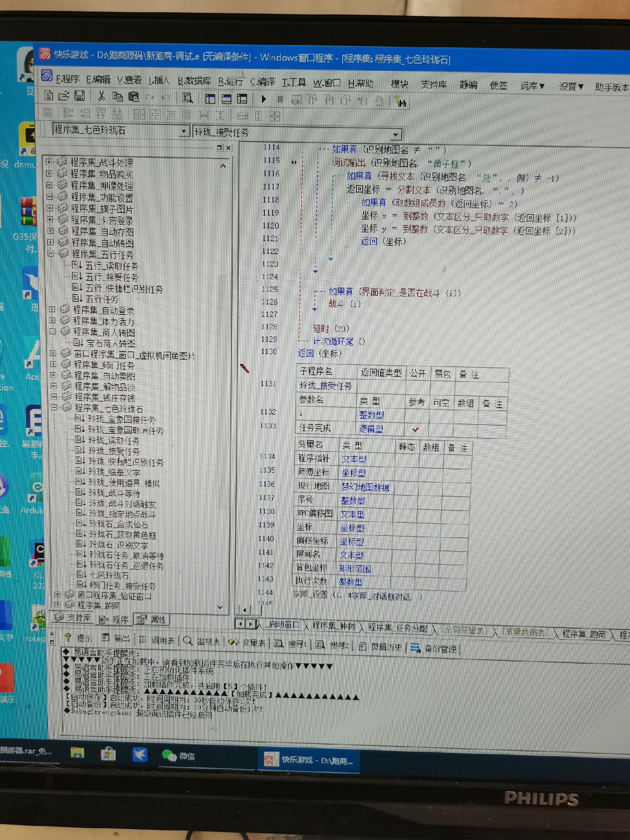This screenshot has width=630, height=840.
Task: Click the Cut scissors icon
Action: [x=101, y=97]
